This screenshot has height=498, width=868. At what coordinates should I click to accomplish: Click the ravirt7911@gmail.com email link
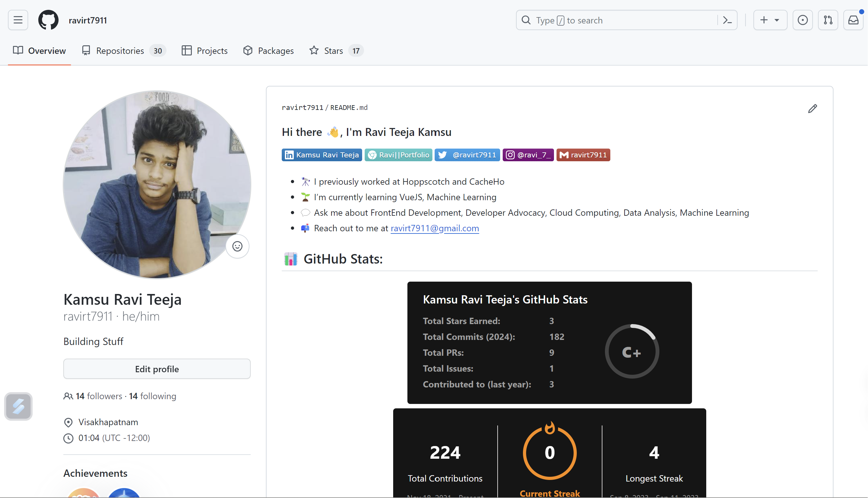pyautogui.click(x=435, y=228)
